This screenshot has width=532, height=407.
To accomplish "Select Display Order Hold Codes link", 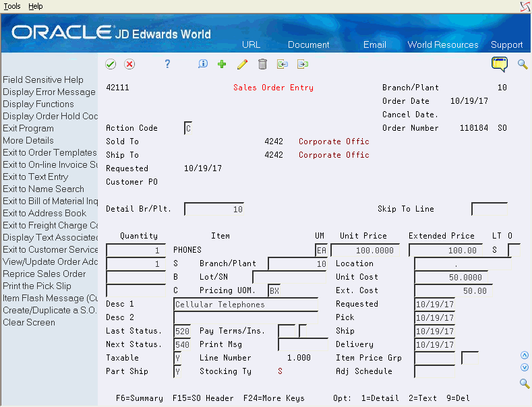I will pyautogui.click(x=50, y=116).
